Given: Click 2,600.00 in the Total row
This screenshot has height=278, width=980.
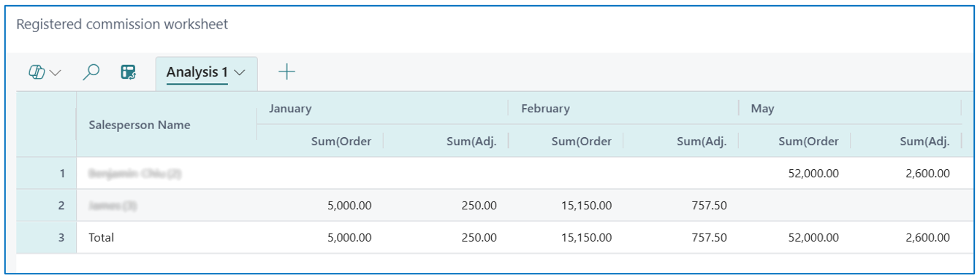Looking at the screenshot, I should pyautogui.click(x=927, y=238).
